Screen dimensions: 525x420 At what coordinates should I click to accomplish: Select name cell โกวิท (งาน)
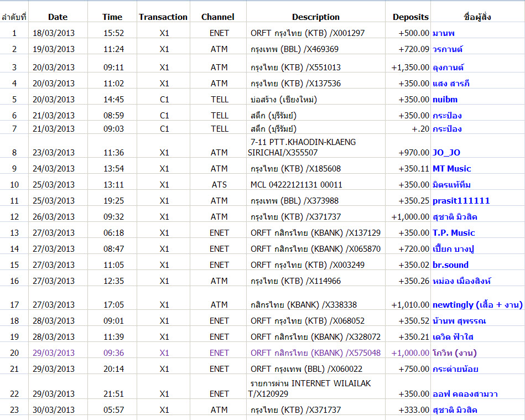454,353
